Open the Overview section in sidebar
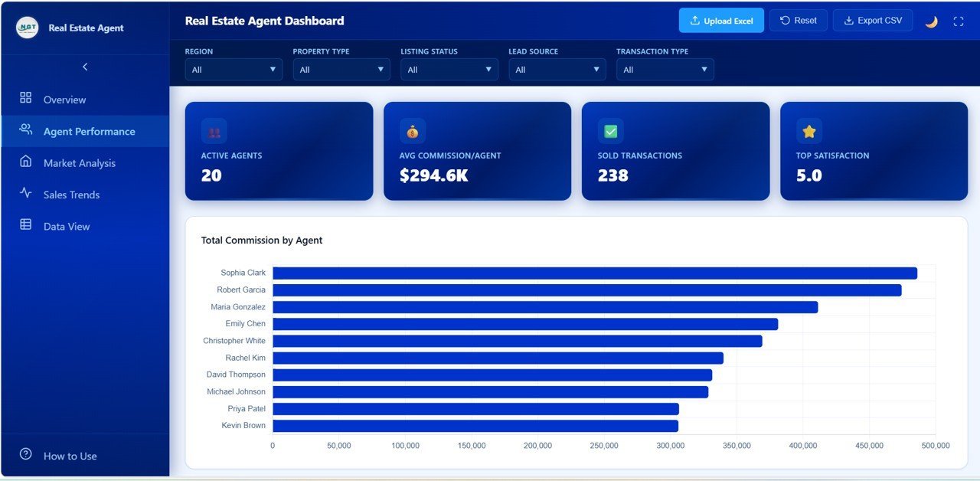The image size is (980, 481). click(64, 99)
